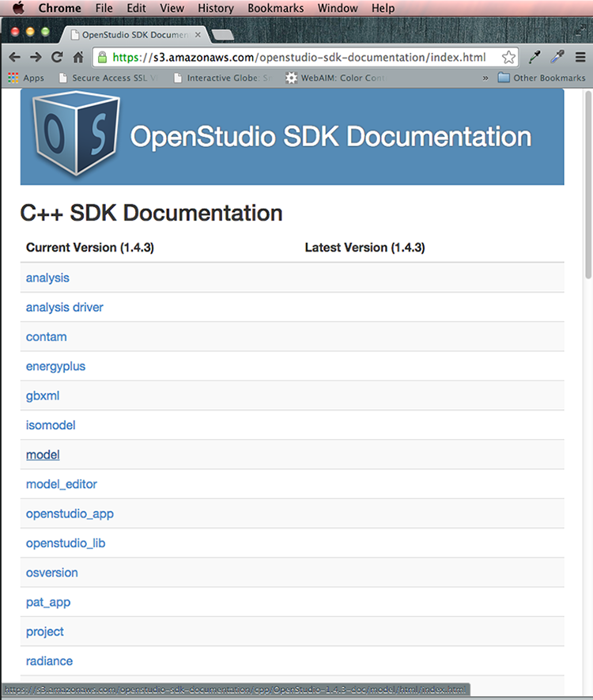This screenshot has width=593, height=700.
Task: Expand the bookmarks overflow chevron
Action: [x=485, y=78]
